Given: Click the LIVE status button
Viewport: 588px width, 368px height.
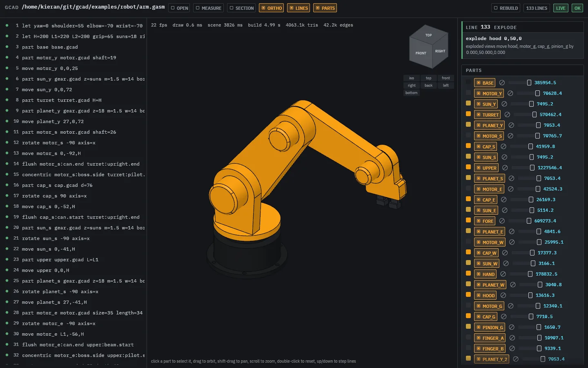Looking at the screenshot, I should [561, 8].
